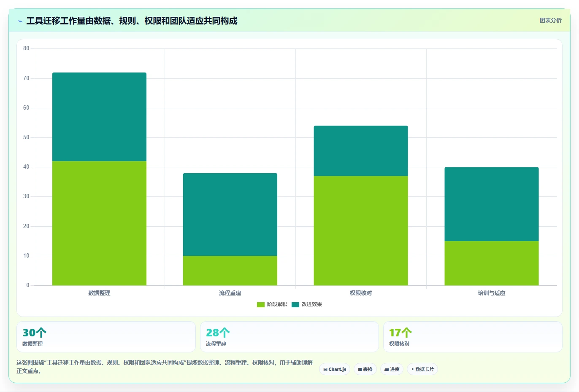Click the description paragraph below the cards

[x=165, y=367]
